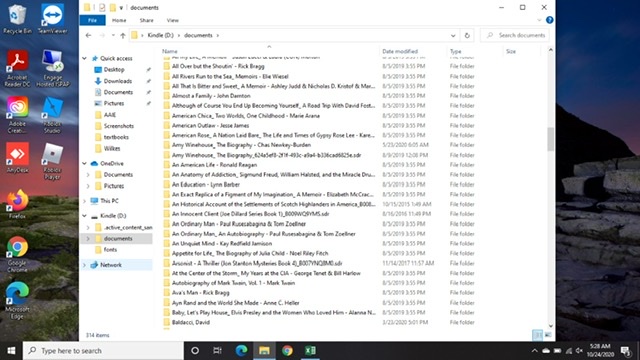Screen dimensions: 640x360
Task: Click the Windows Start button
Action: coord(11,351)
